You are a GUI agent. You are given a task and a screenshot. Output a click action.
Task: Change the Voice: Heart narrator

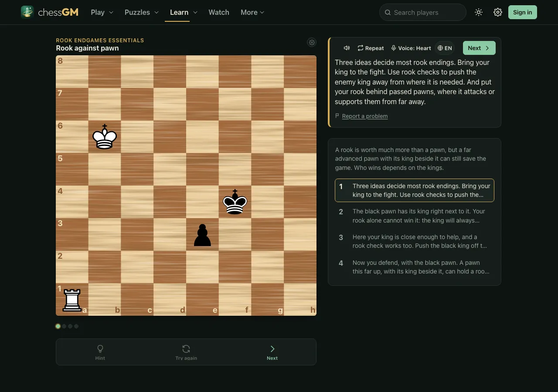pos(411,48)
